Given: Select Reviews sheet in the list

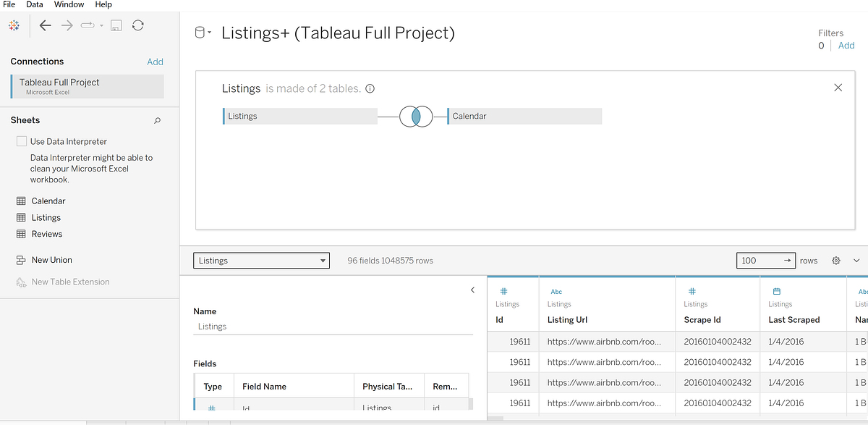Looking at the screenshot, I should click(46, 234).
